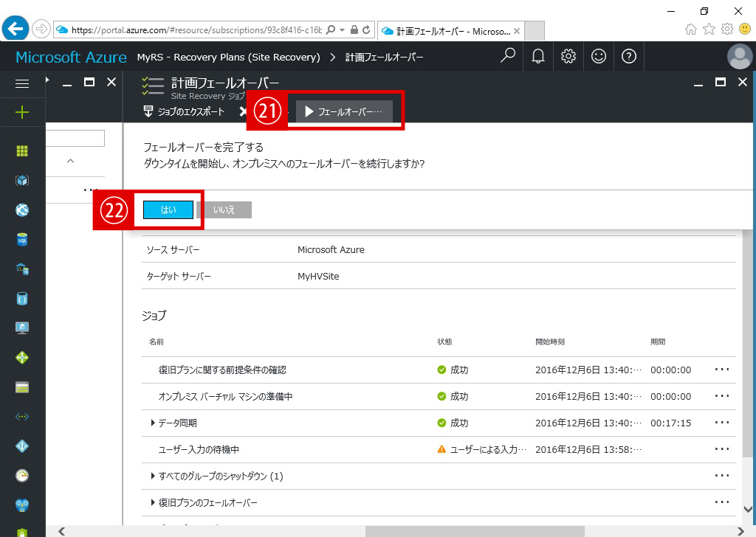Click the horizontal scrollbar thumb
The height and width of the screenshot is (537, 756).
[x=475, y=531]
